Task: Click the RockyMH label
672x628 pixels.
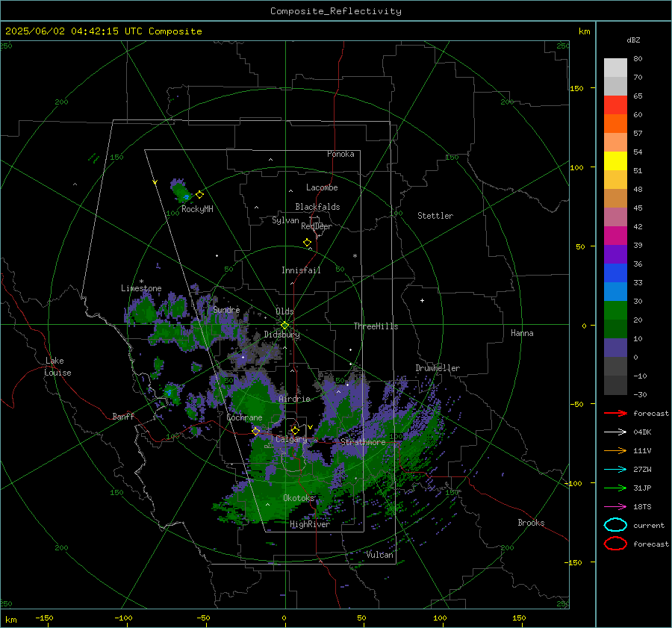Action: pos(197,209)
